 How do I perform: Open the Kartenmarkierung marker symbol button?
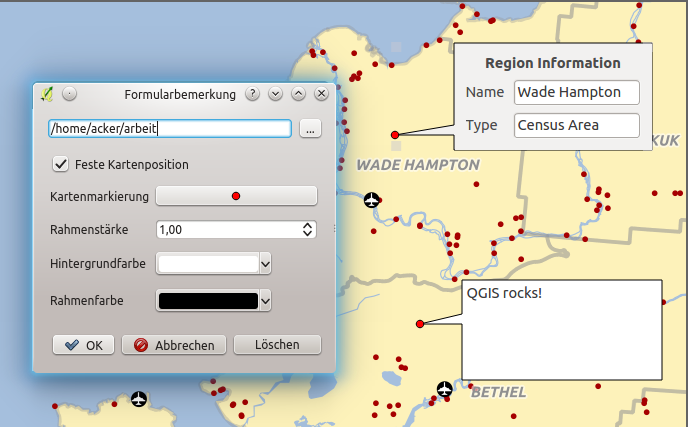tap(236, 196)
